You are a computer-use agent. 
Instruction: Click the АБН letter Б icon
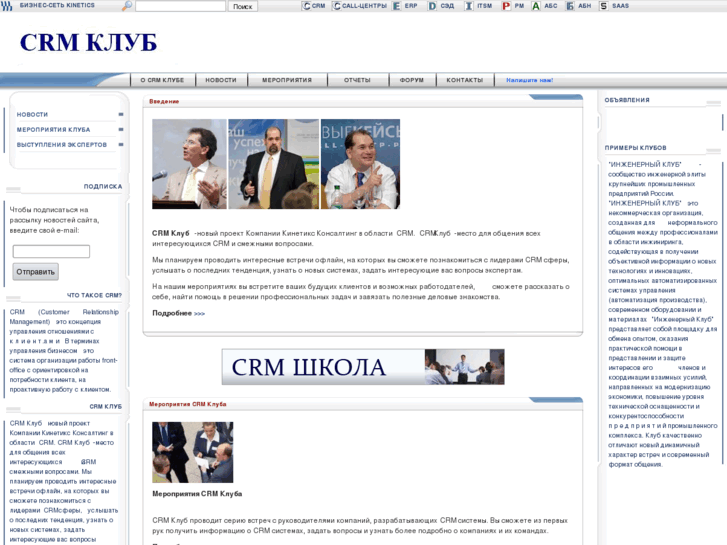[x=570, y=6]
